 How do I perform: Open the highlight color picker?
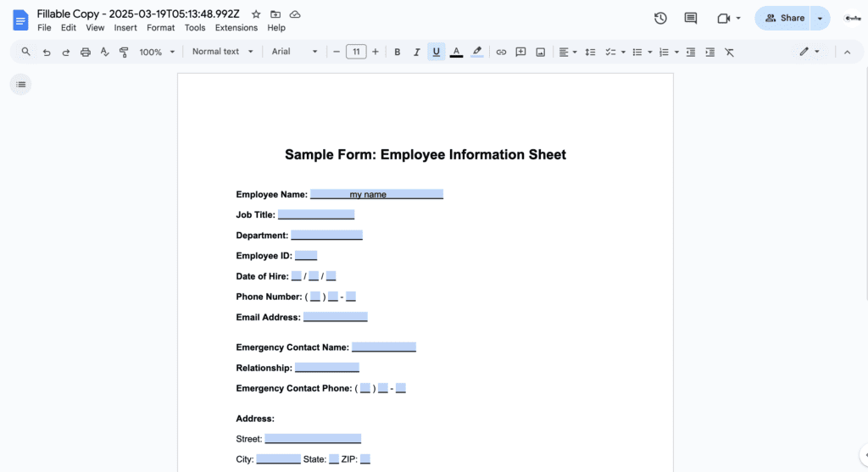coord(476,52)
